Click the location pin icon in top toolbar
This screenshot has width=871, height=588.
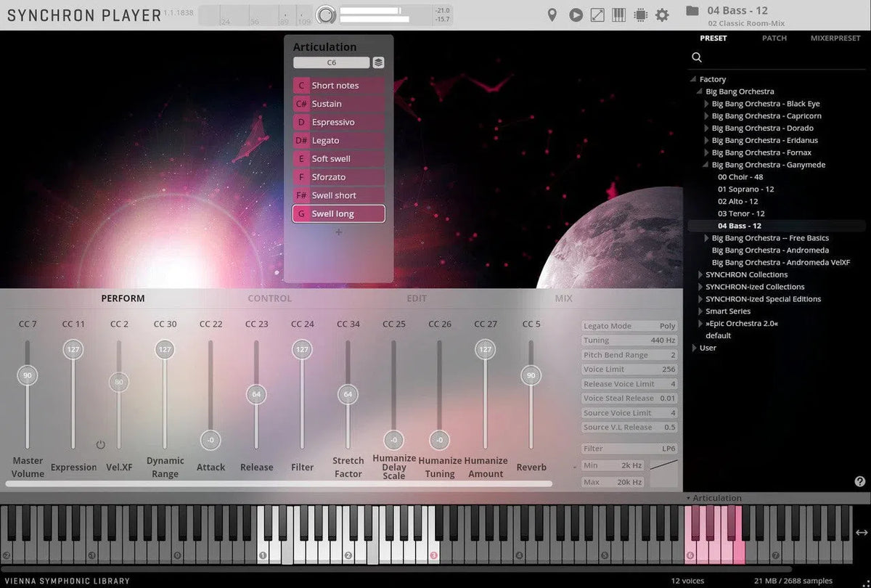[552, 15]
